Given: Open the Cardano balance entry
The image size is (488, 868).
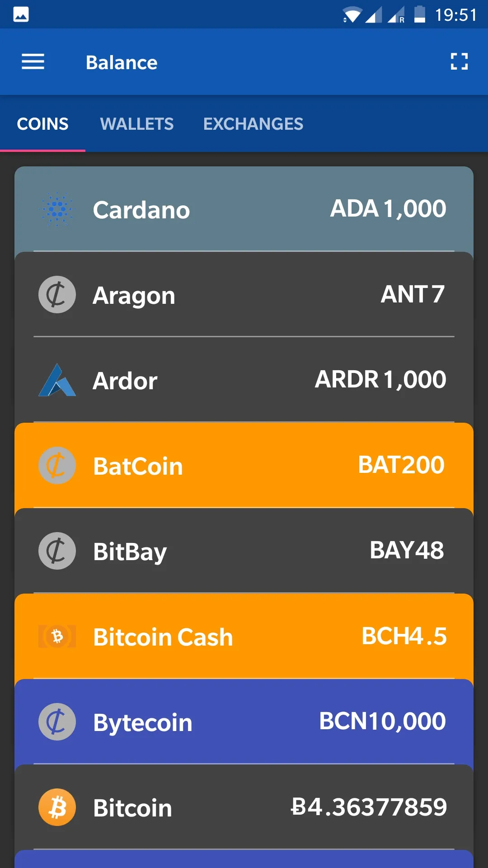Looking at the screenshot, I should tap(244, 209).
